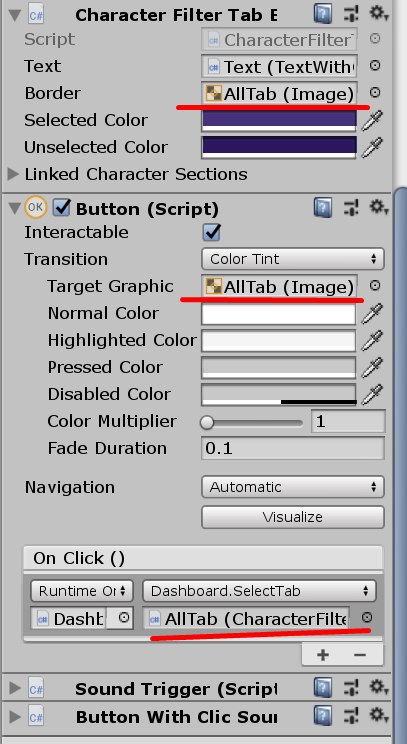Add On Click event with plus button
Image resolution: width=407 pixels, height=744 pixels.
323,655
